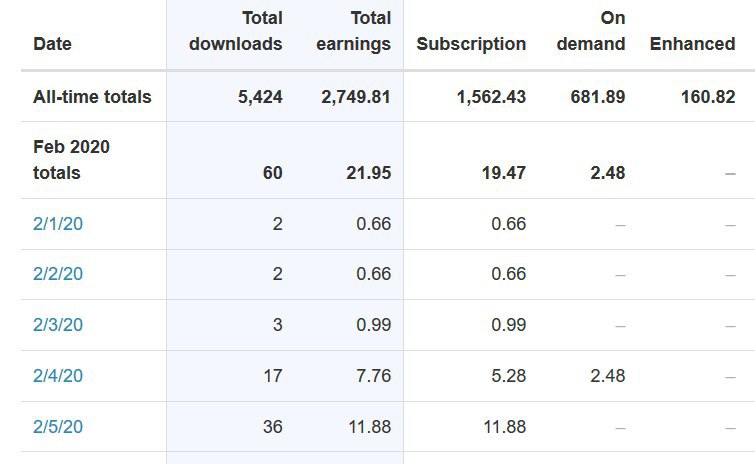Open the 2/1/20 date link
This screenshot has height=464, width=755.
pyautogui.click(x=58, y=224)
